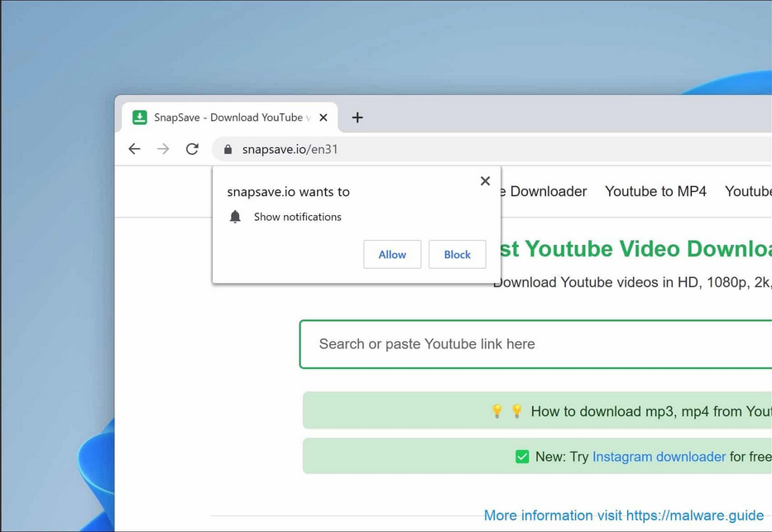Click the Search or paste Youtube link field
The image size is (772, 532).
[535, 344]
